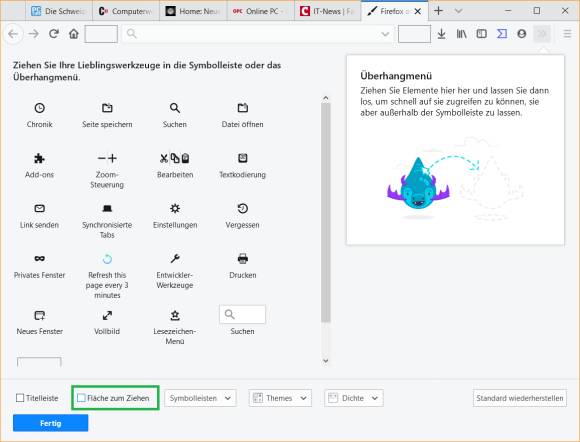The height and width of the screenshot is (442, 580).
Task: Click the Add-ons puzzle piece icon
Action: pyautogui.click(x=39, y=158)
